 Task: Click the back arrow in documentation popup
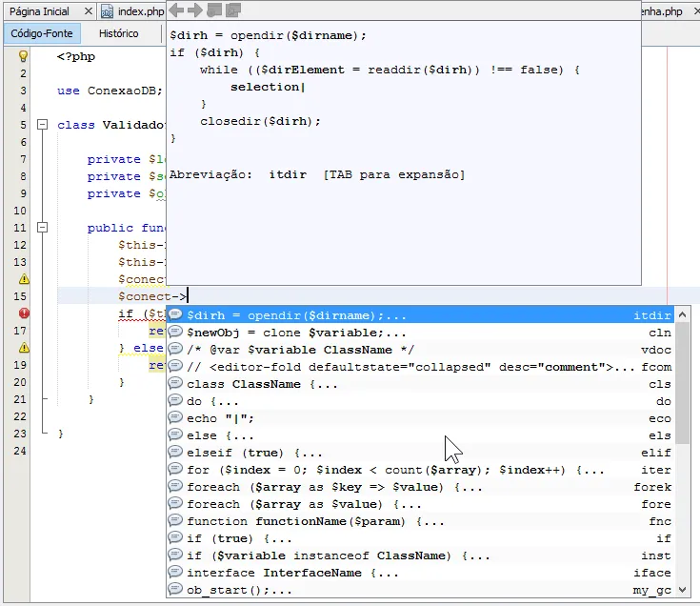point(176,10)
